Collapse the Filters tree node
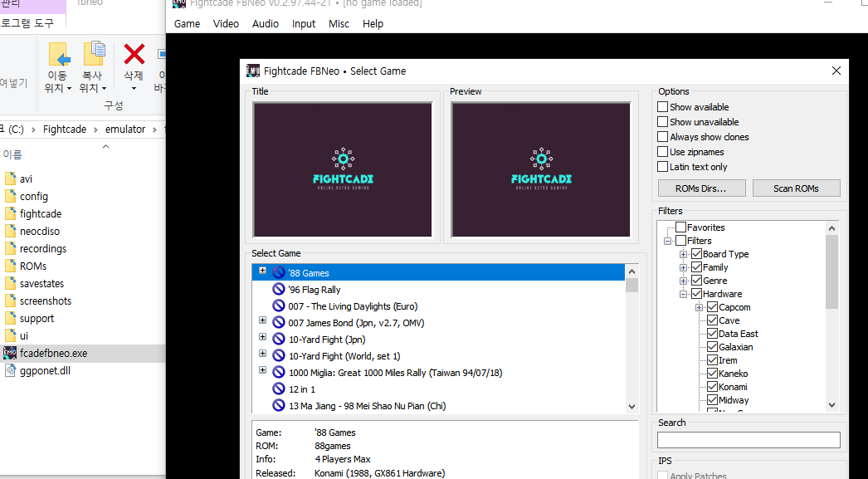 pyautogui.click(x=668, y=241)
